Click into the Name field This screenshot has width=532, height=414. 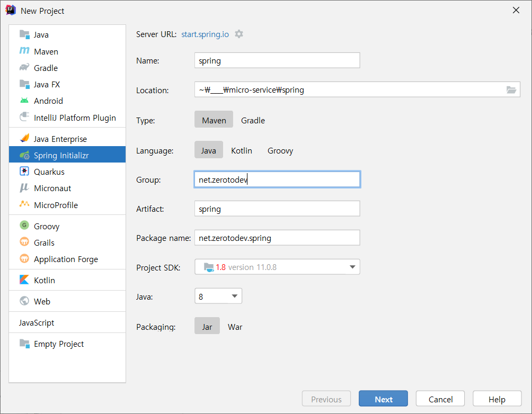[x=277, y=60]
